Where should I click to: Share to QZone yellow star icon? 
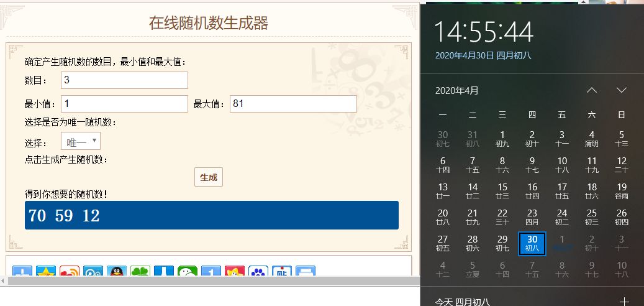46,271
